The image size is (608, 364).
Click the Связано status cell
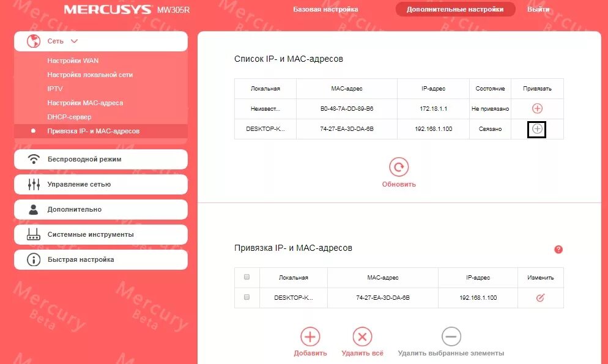(490, 128)
